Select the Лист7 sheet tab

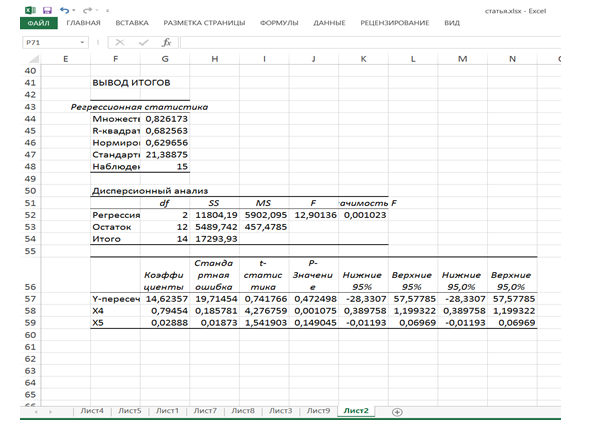(x=205, y=411)
